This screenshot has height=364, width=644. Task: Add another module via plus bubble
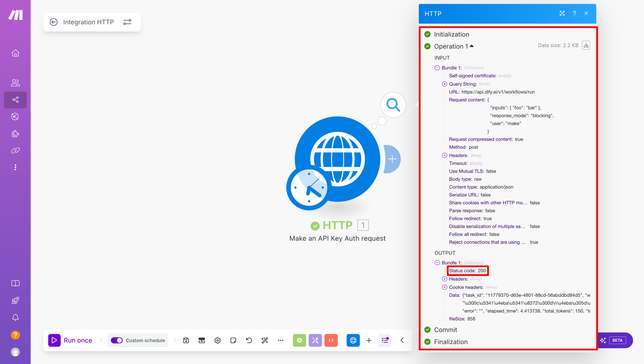392,159
